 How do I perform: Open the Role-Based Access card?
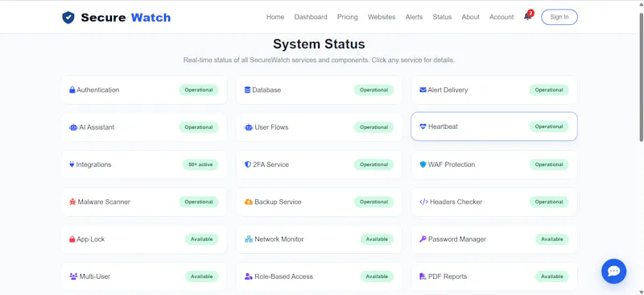[319, 276]
